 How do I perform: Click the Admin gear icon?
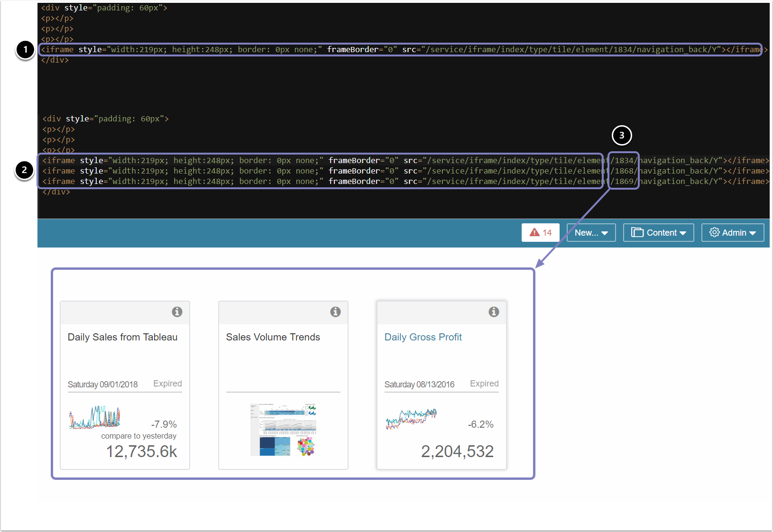tap(714, 232)
